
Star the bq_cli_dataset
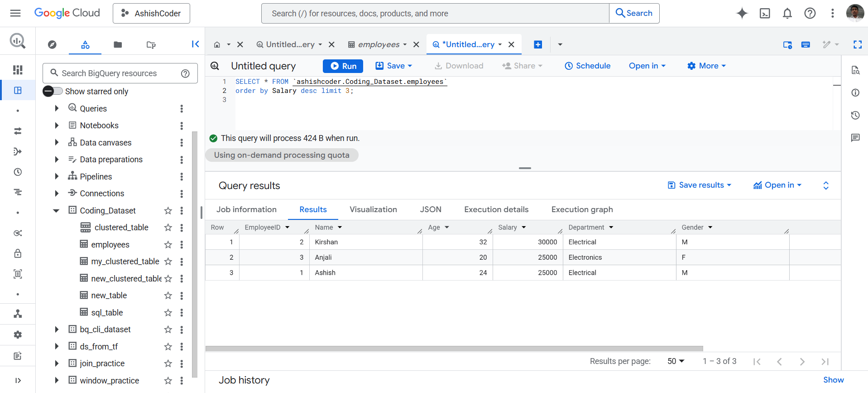(x=168, y=330)
